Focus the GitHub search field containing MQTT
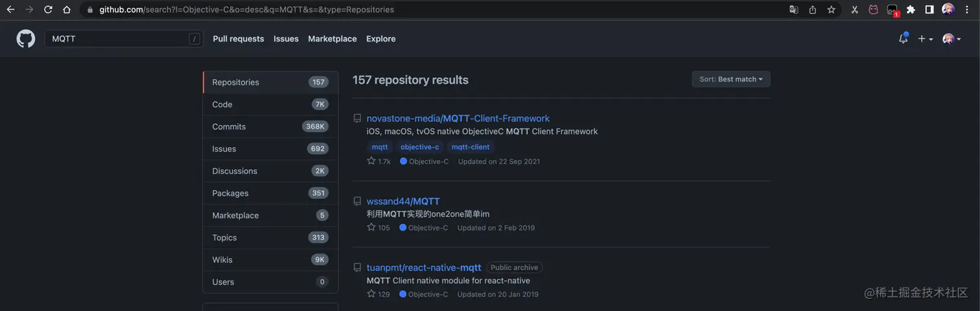Image resolution: width=980 pixels, height=311 pixels. 123,39
